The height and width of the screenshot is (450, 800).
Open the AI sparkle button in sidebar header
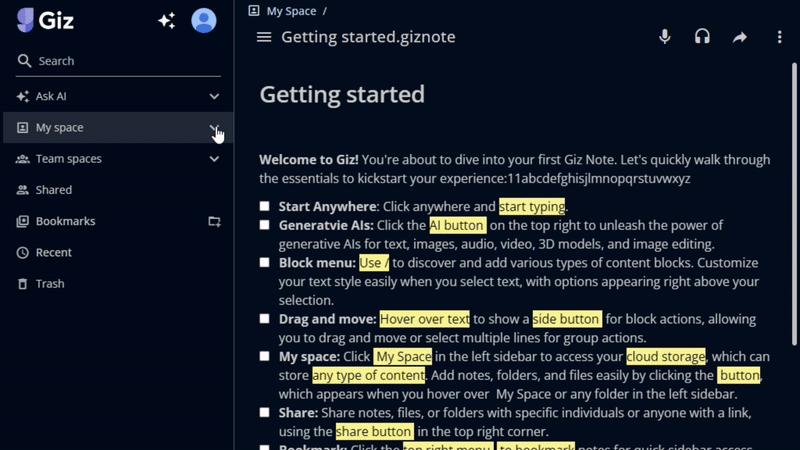[x=167, y=20]
